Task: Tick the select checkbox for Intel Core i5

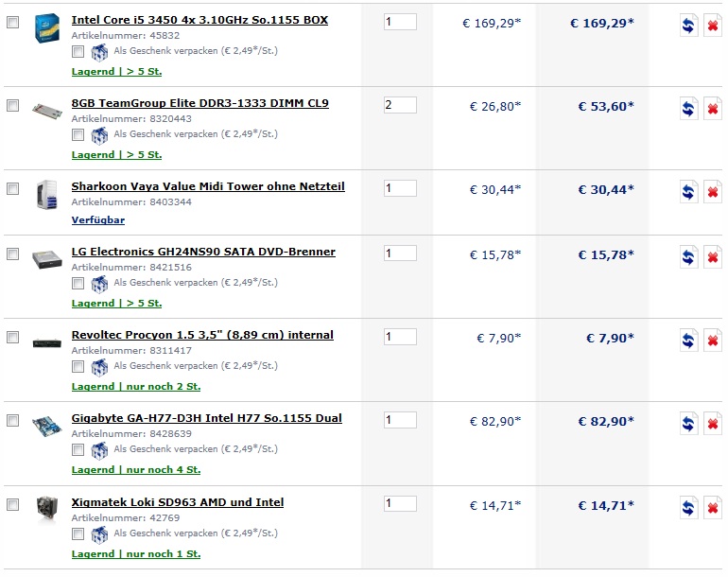Action: point(13,23)
